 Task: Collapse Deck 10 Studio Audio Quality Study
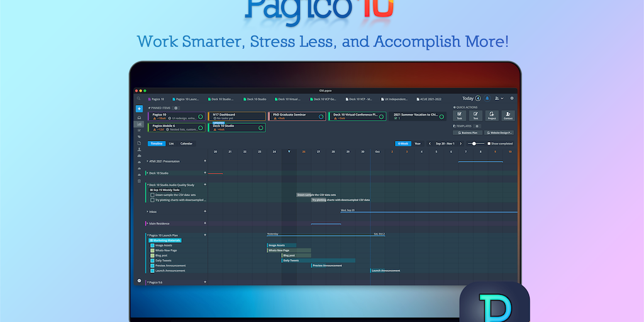click(148, 185)
